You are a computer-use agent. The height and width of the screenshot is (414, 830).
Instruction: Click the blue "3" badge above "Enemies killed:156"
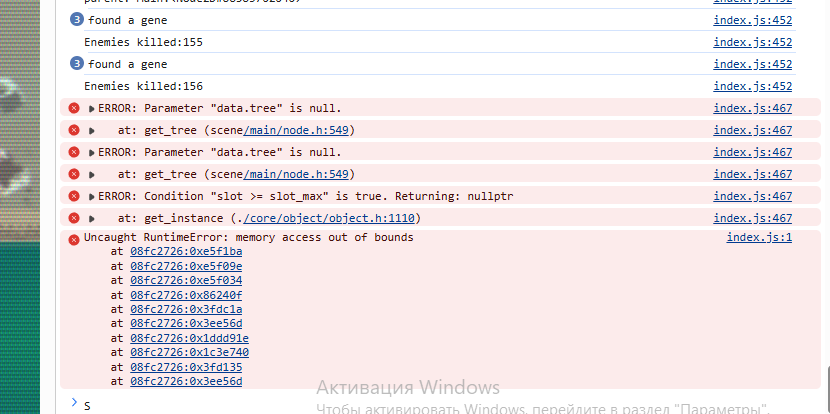pyautogui.click(x=77, y=64)
